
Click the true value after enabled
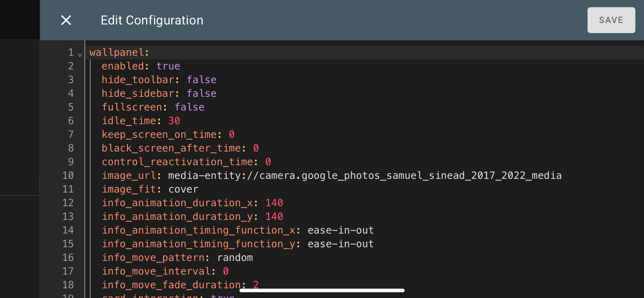[168, 66]
